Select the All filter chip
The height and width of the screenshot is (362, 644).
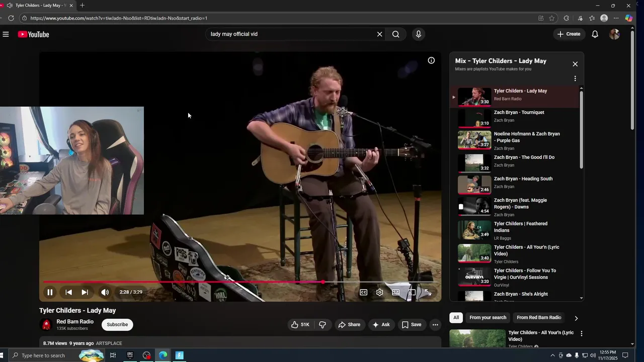456,318
